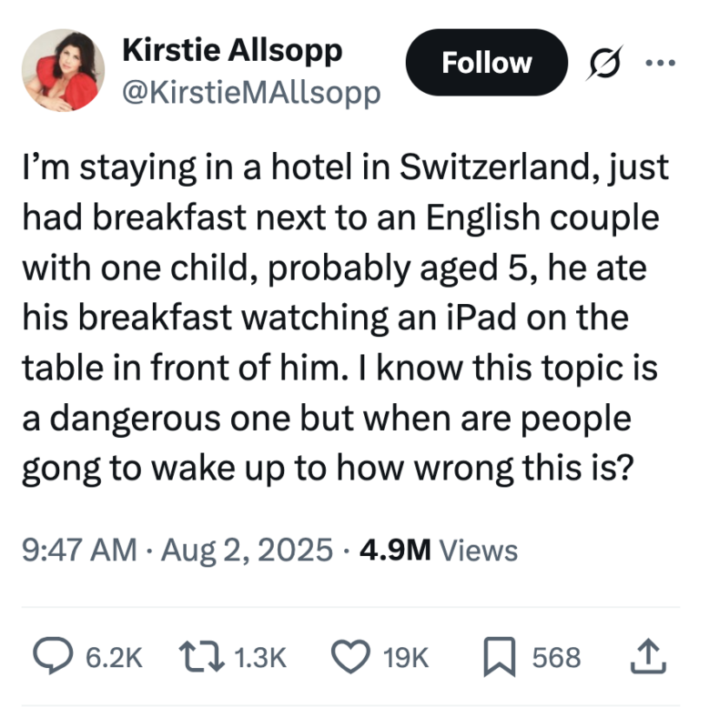The width and height of the screenshot is (709, 728).
Task: Open Kirstie Allsopp's profile picture
Action: coord(64,70)
